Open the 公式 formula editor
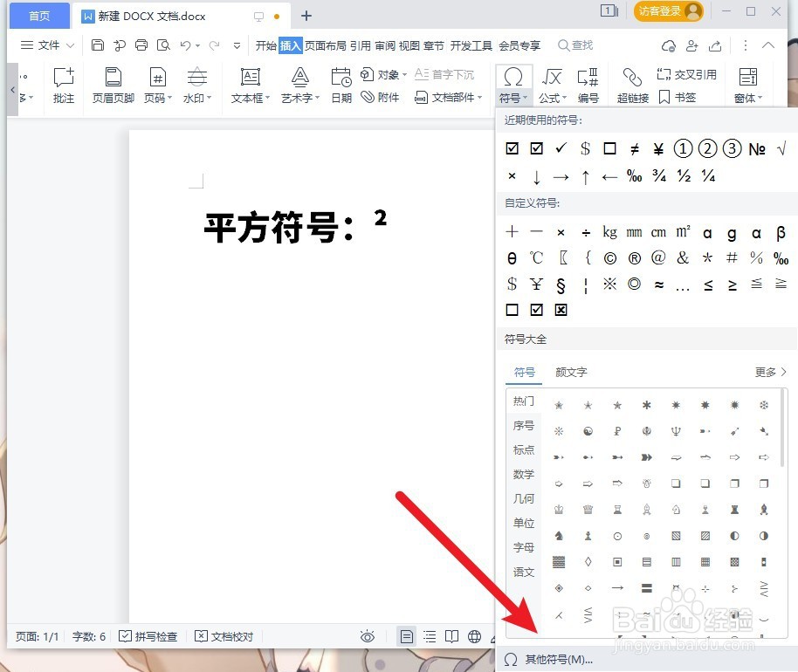798x672 pixels. coord(554,85)
